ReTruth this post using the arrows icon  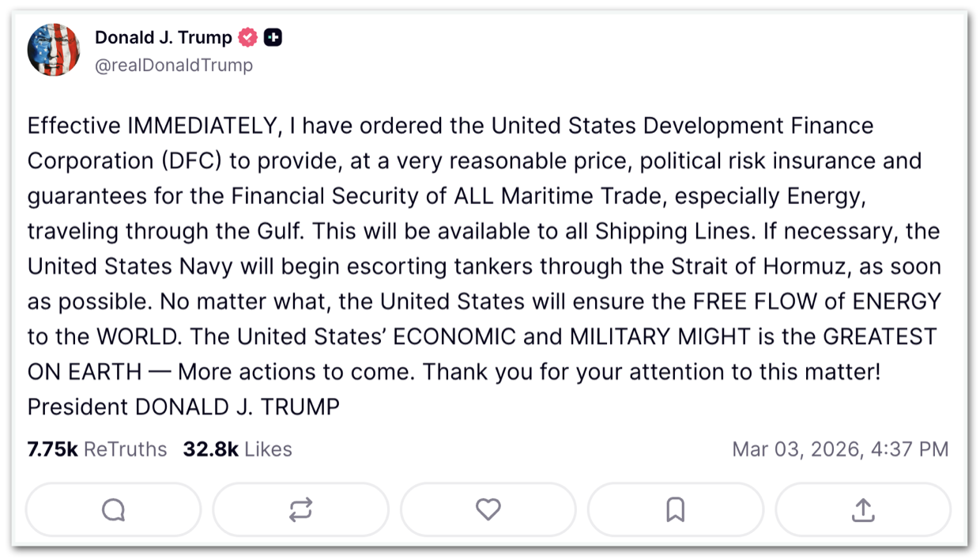click(x=300, y=510)
